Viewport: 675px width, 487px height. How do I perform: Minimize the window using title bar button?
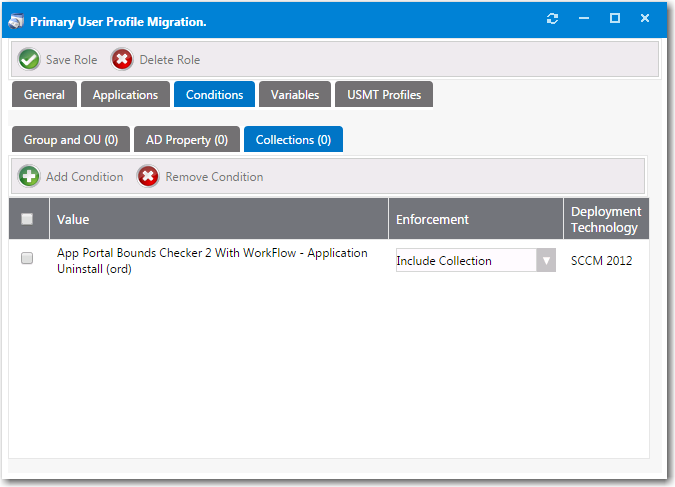coord(584,19)
